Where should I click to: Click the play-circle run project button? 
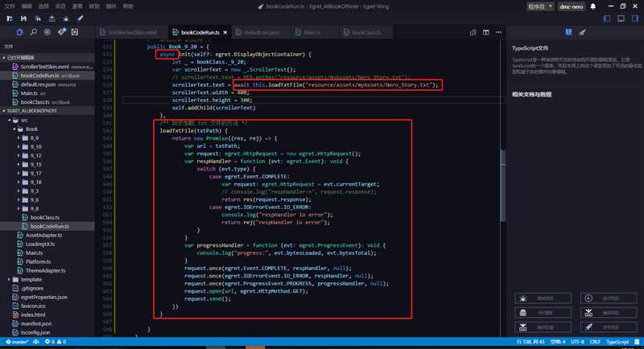(x=609, y=298)
